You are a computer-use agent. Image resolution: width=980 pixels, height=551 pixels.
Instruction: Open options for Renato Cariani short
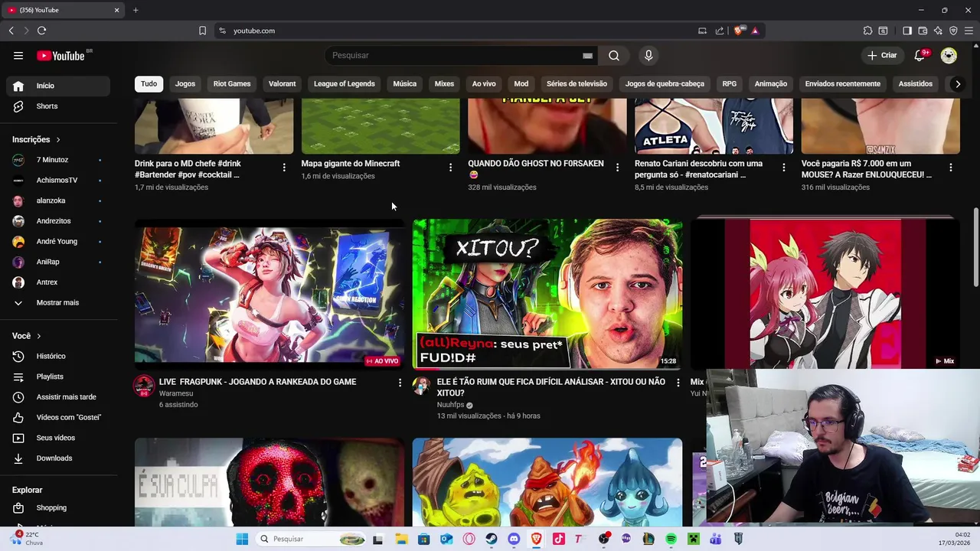784,167
